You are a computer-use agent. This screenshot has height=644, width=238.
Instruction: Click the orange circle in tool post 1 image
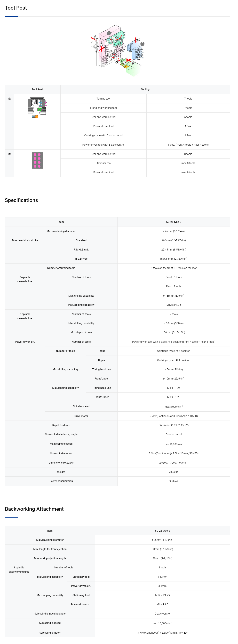pos(37,117)
